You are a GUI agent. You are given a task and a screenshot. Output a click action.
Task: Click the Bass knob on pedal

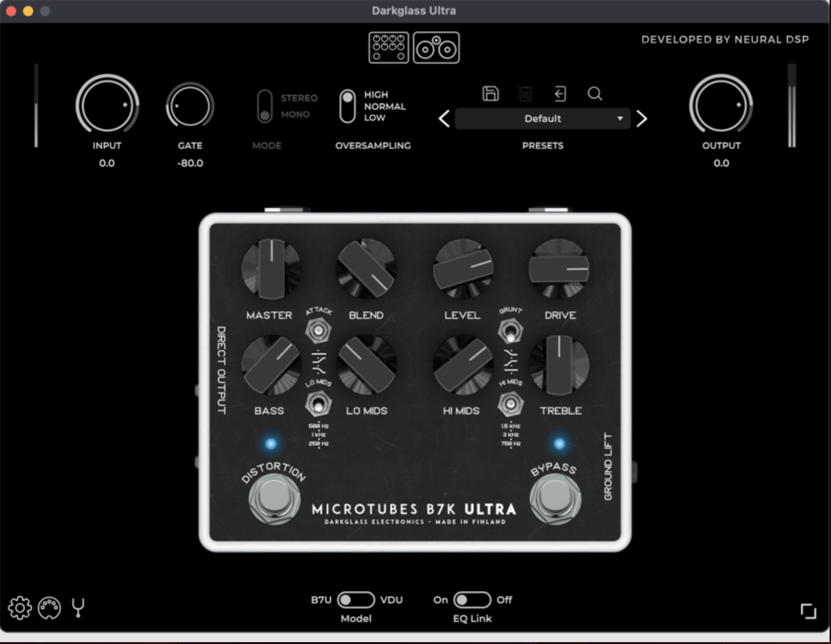[271, 365]
